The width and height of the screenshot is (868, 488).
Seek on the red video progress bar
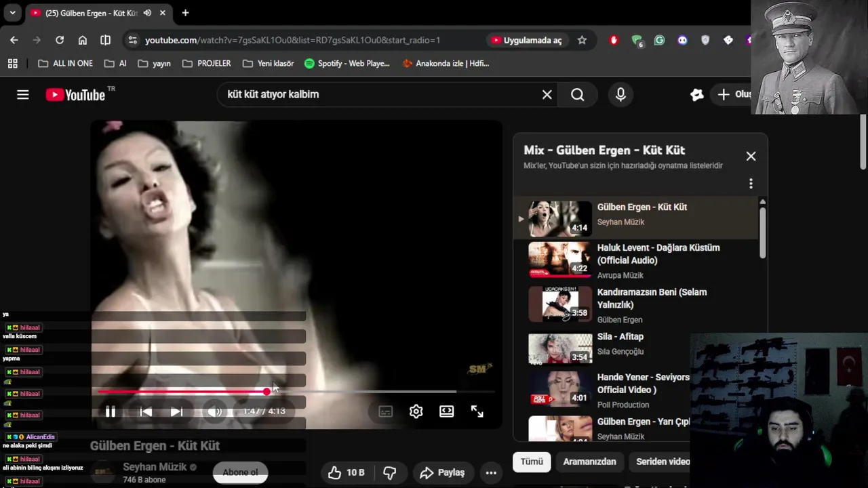click(x=296, y=392)
